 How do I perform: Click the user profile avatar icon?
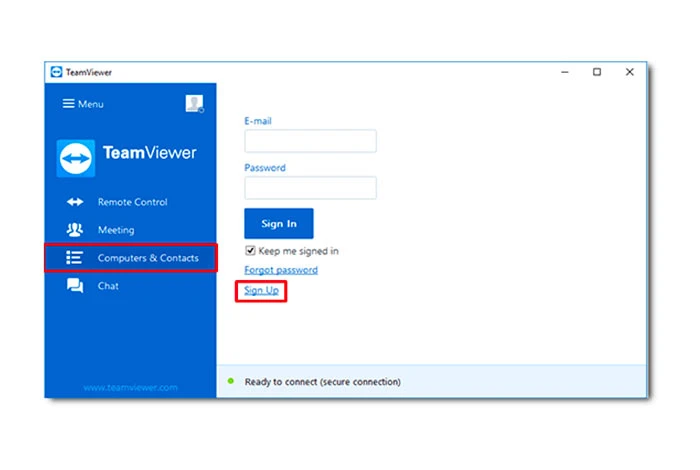[195, 104]
